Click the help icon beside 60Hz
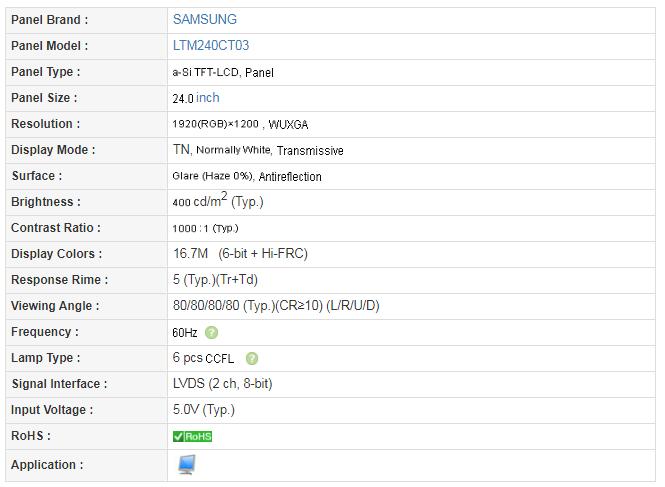This screenshot has height=487, width=665. click(x=211, y=333)
